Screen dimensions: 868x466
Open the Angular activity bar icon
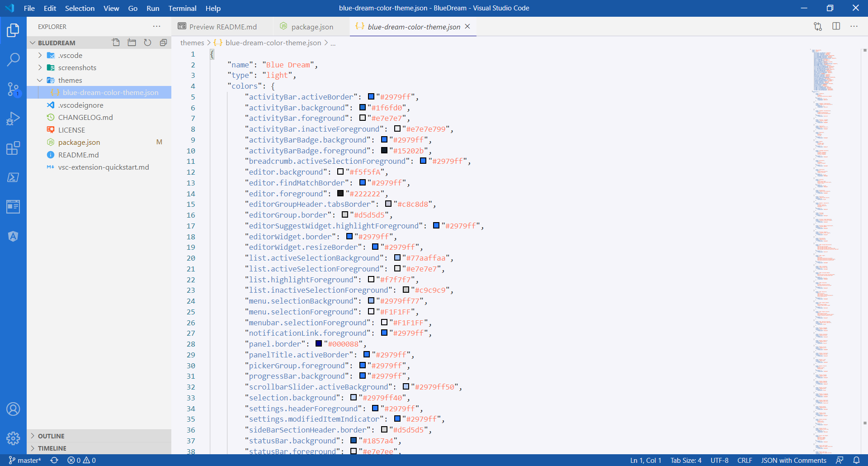(x=13, y=236)
